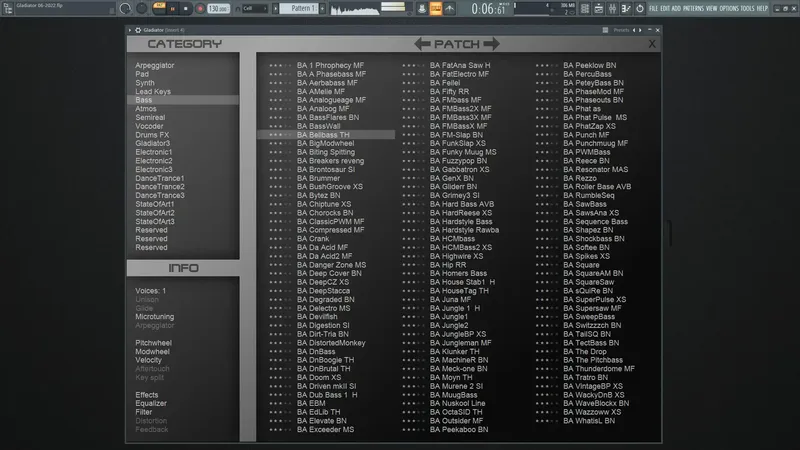This screenshot has width=800, height=450.
Task: Click Voices: 1 in Info panel
Action: coord(150,291)
